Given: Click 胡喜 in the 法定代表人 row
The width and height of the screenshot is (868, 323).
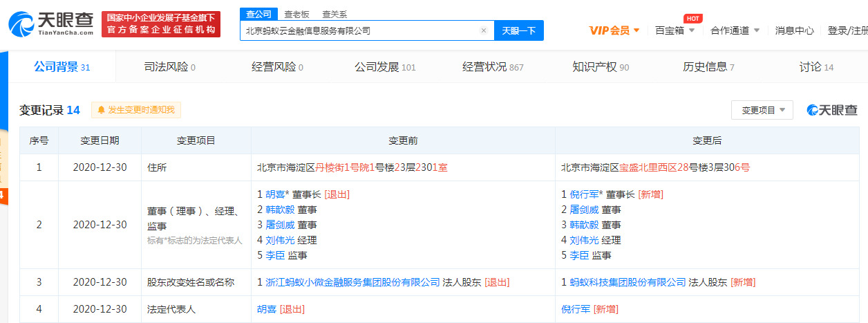Looking at the screenshot, I should 265,309.
